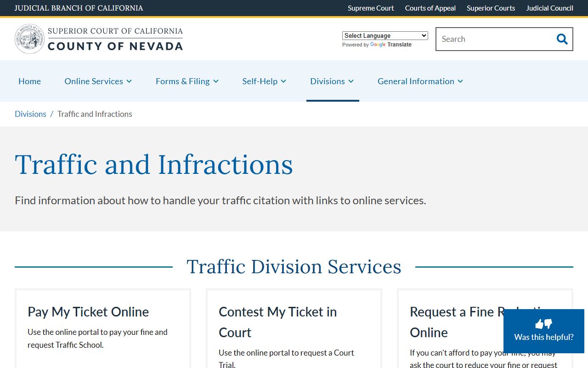
Task: Open the Courts of Appeal link
Action: click(430, 8)
